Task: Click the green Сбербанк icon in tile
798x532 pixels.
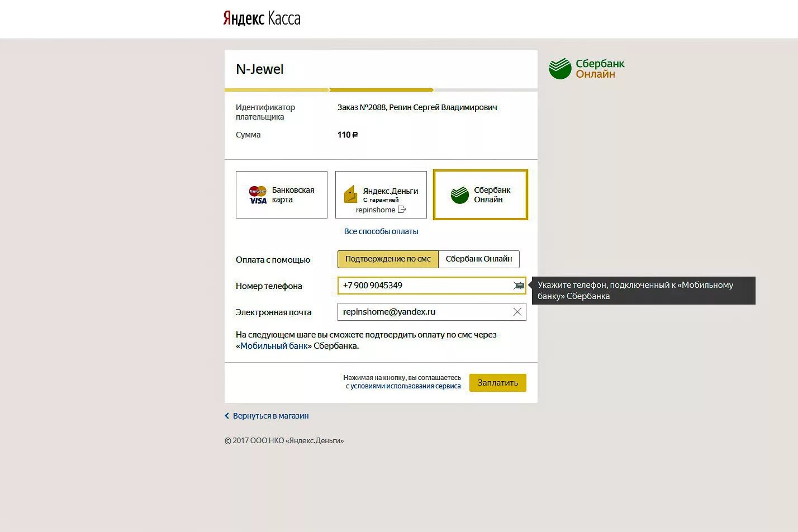Action: pyautogui.click(x=460, y=194)
